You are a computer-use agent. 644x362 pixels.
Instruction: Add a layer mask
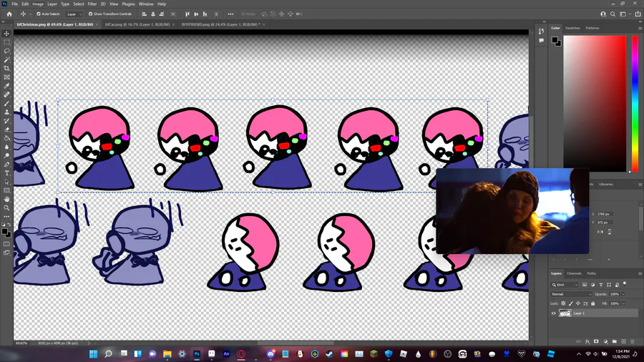click(596, 341)
